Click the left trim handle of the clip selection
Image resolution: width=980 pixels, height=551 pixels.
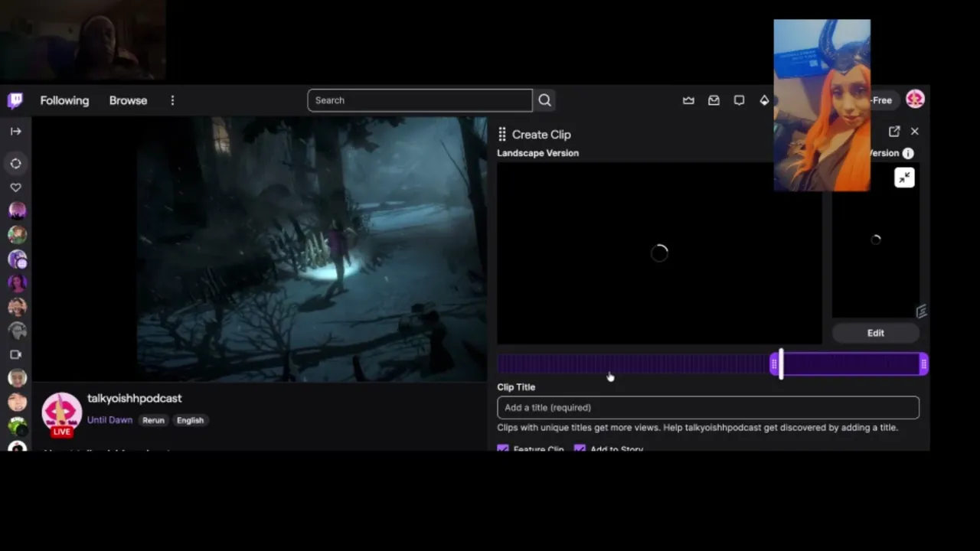(773, 365)
